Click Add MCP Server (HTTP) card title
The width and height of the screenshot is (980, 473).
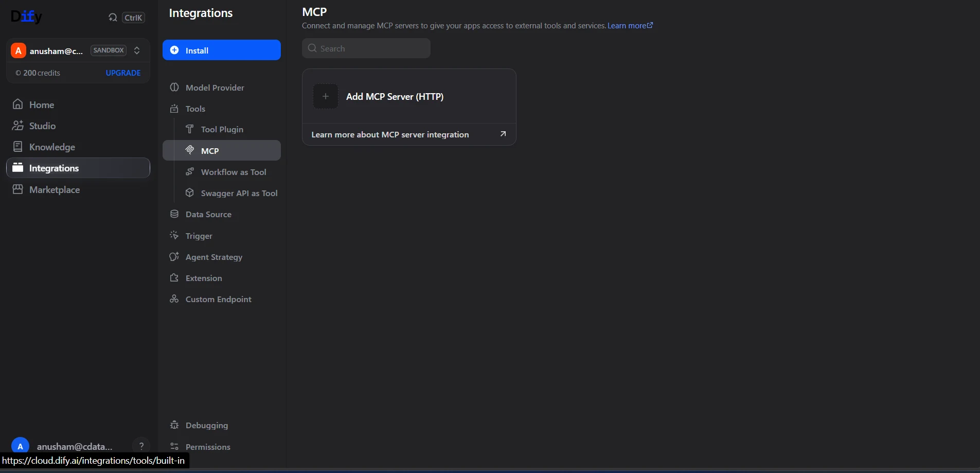click(x=395, y=96)
